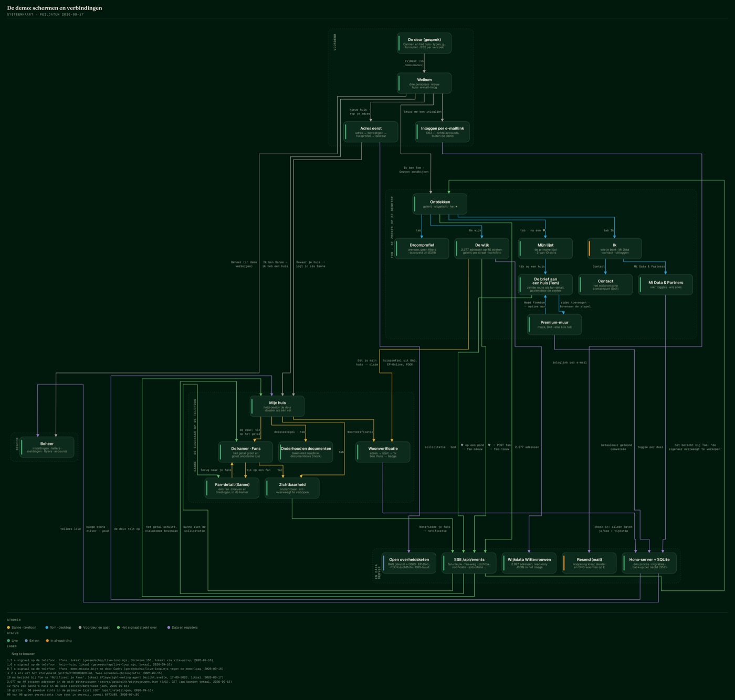
Task: Open the "Adres eerst" node
Action: (x=371, y=132)
